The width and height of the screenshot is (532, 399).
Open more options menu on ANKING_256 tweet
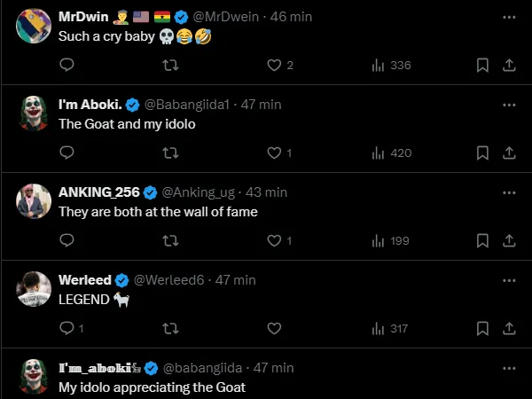509,192
